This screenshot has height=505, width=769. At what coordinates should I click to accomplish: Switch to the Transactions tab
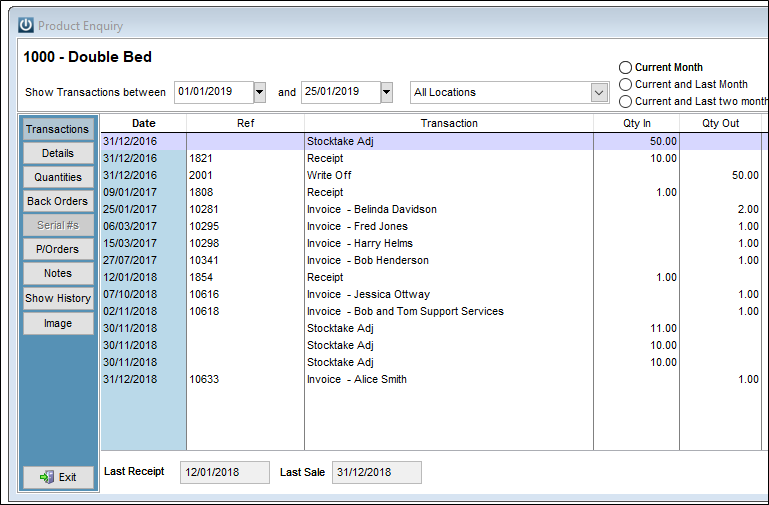coord(58,129)
